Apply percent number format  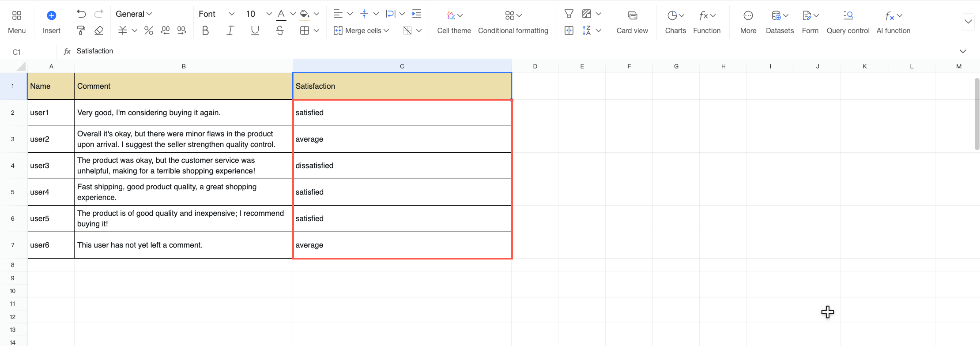(149, 30)
